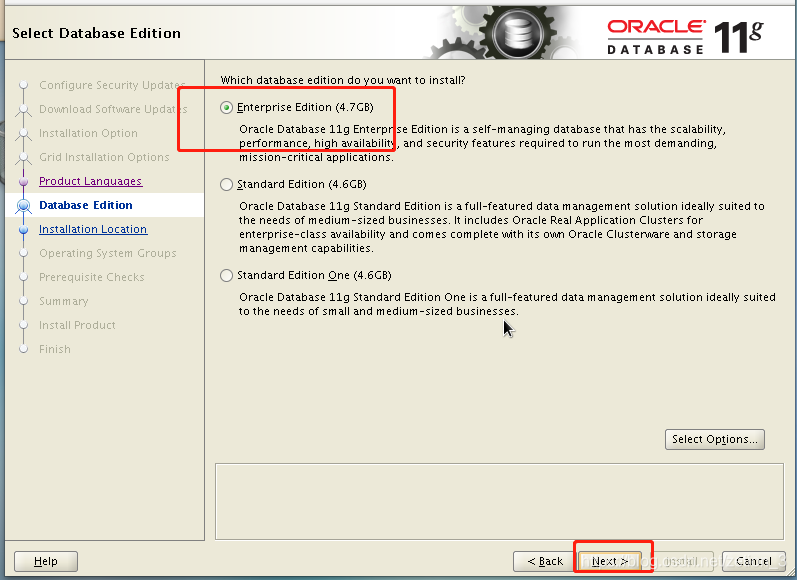The height and width of the screenshot is (580, 797).
Task: Click the Enterprise Edition description paragraph
Action: 482,143
